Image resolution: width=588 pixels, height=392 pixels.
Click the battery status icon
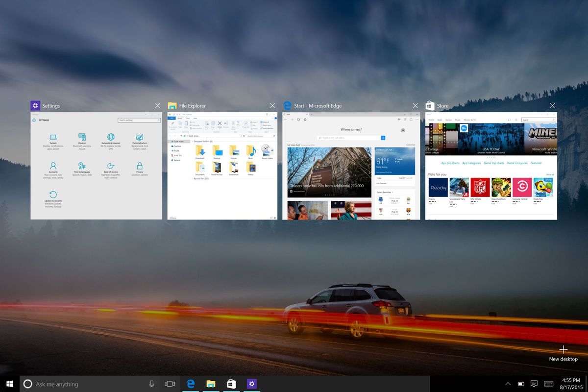[x=521, y=384]
